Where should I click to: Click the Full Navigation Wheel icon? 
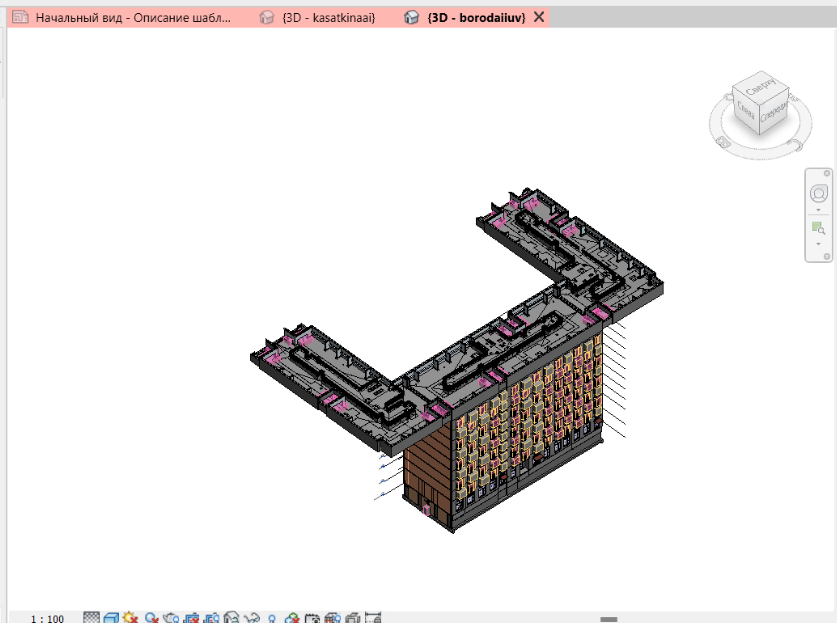point(819,193)
